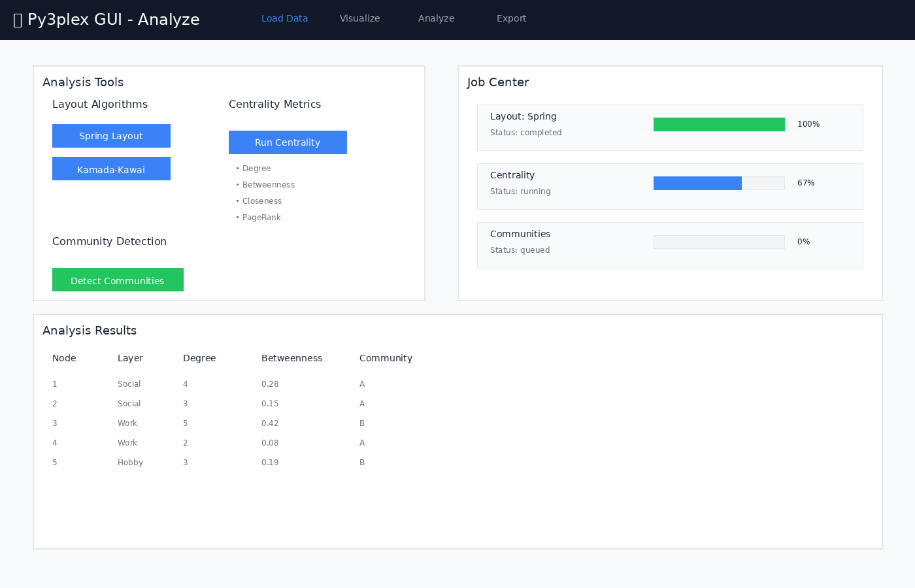Click the Community column header
Viewport: 915px width, 588px height.
(x=386, y=358)
